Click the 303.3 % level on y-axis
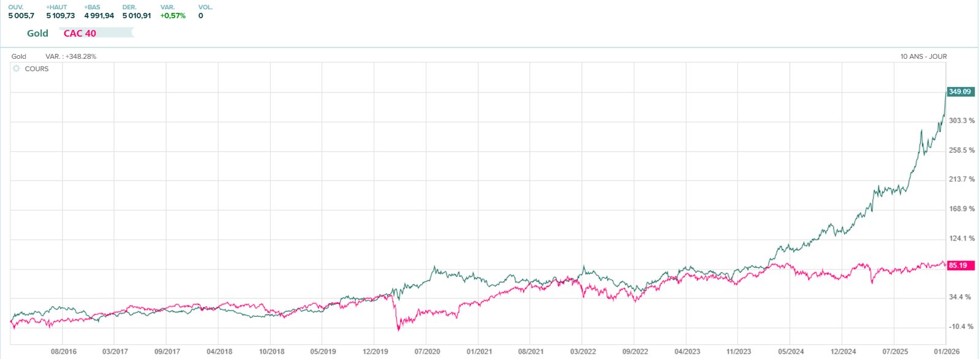 pyautogui.click(x=962, y=121)
